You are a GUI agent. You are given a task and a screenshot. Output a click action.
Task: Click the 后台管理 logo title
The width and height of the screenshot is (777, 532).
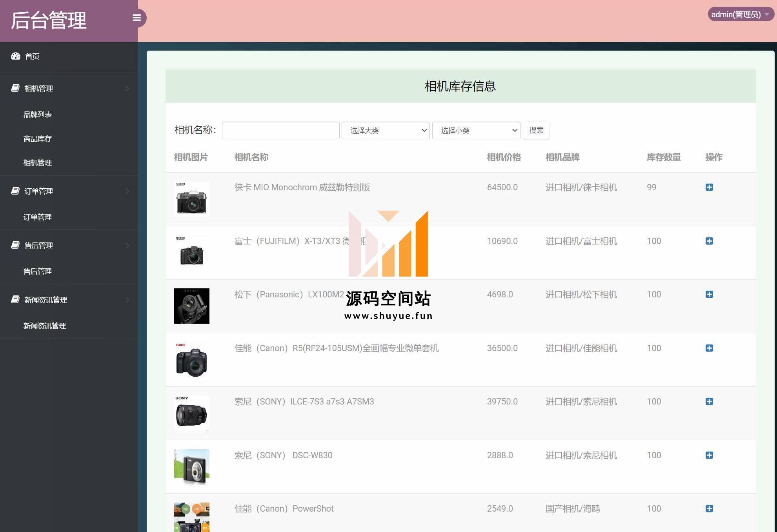pyautogui.click(x=49, y=20)
